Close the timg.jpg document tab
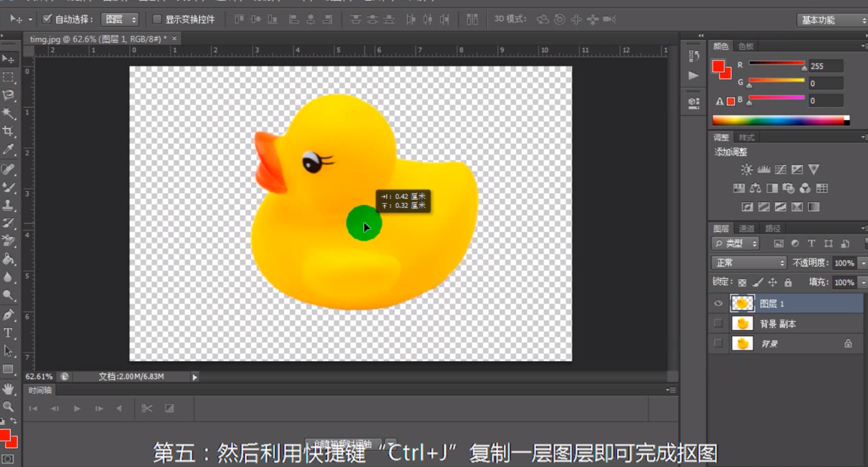 click(174, 39)
